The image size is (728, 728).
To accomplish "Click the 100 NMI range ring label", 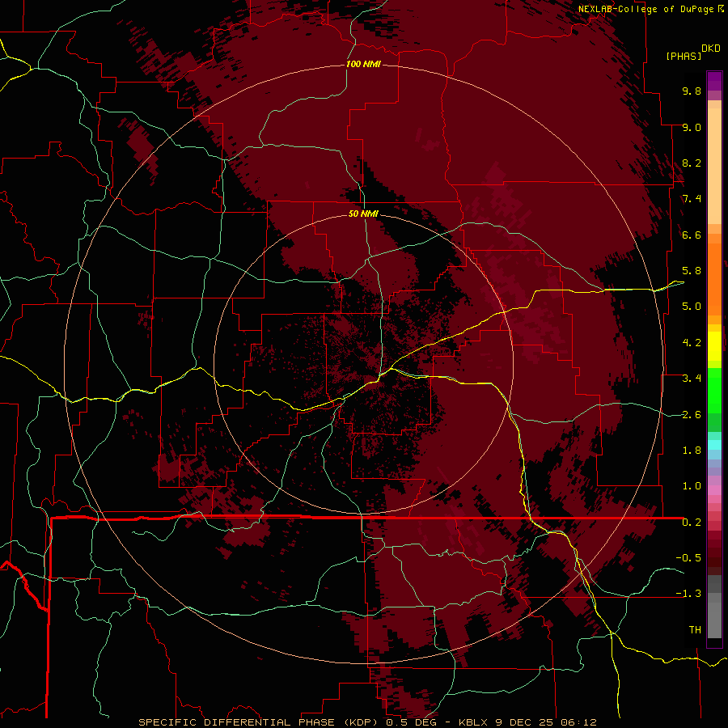I will pos(363,64).
